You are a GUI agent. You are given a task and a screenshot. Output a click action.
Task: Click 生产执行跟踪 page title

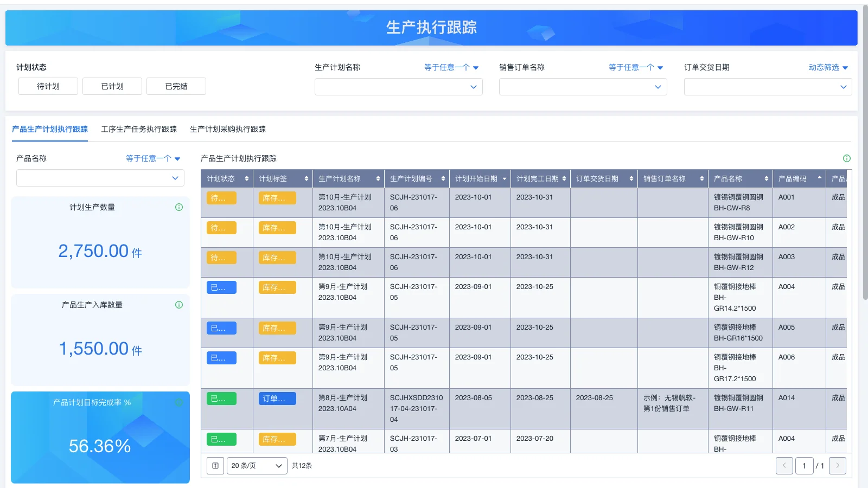coord(432,27)
